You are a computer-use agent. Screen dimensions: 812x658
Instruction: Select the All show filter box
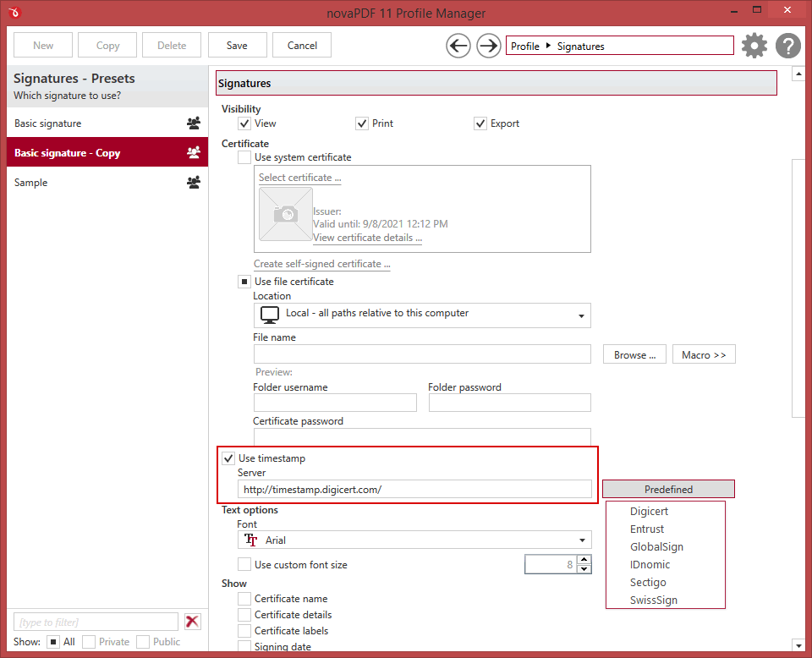[53, 642]
